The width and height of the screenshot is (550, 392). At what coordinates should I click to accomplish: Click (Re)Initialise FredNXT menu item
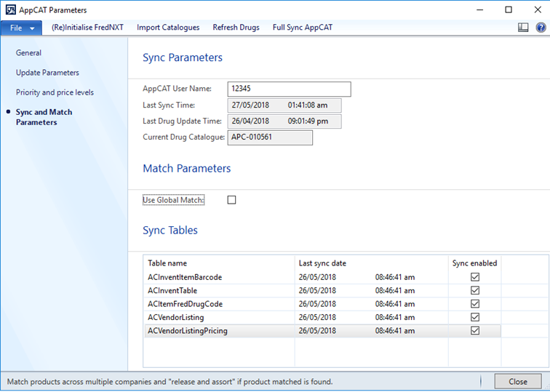[87, 28]
